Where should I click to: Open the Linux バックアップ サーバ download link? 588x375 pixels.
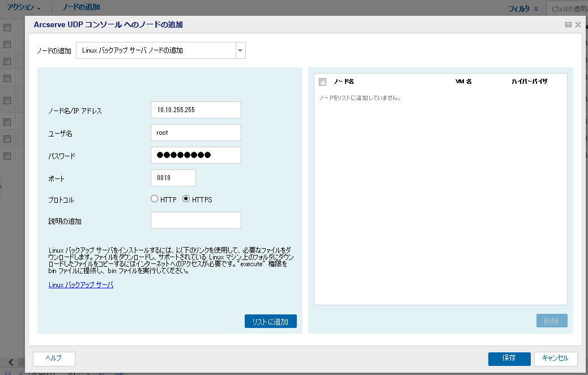(81, 285)
